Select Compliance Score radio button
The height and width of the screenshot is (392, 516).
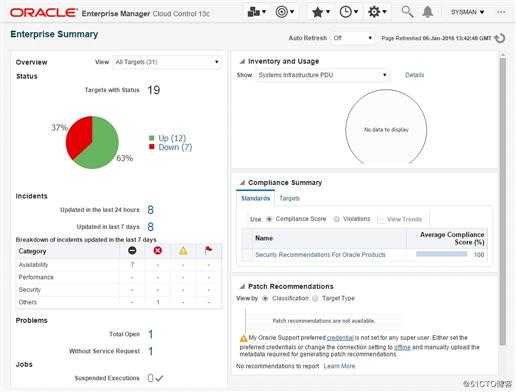coord(269,219)
